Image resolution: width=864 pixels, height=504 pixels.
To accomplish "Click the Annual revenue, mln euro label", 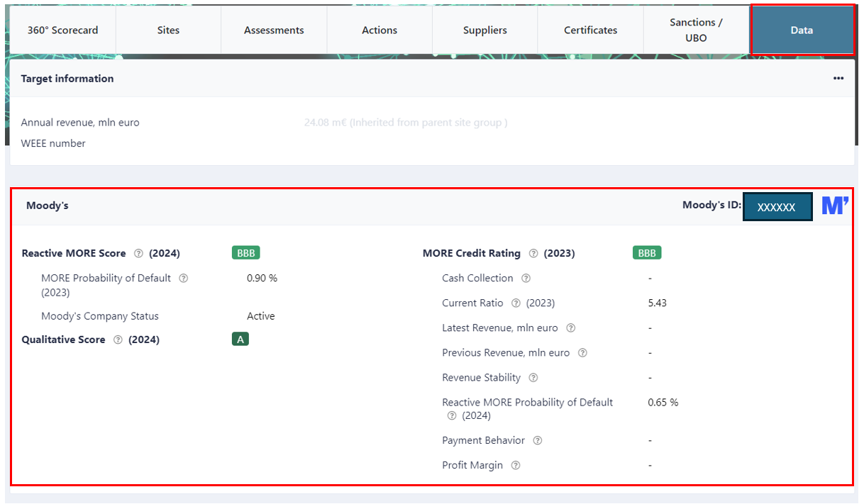I will click(x=80, y=123).
